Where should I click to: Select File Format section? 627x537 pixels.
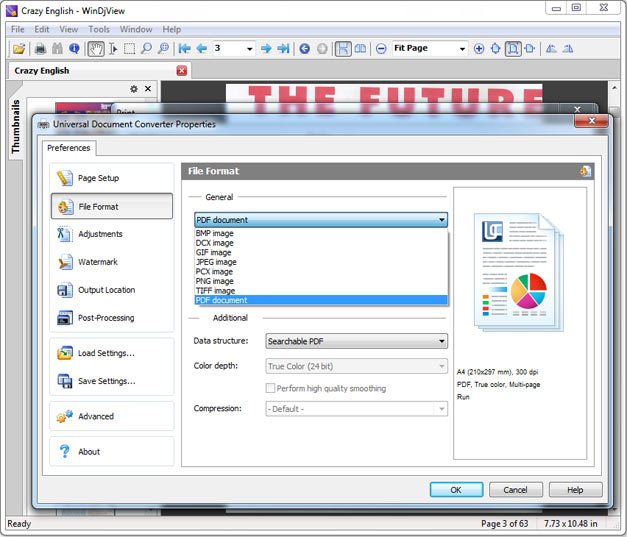(112, 206)
